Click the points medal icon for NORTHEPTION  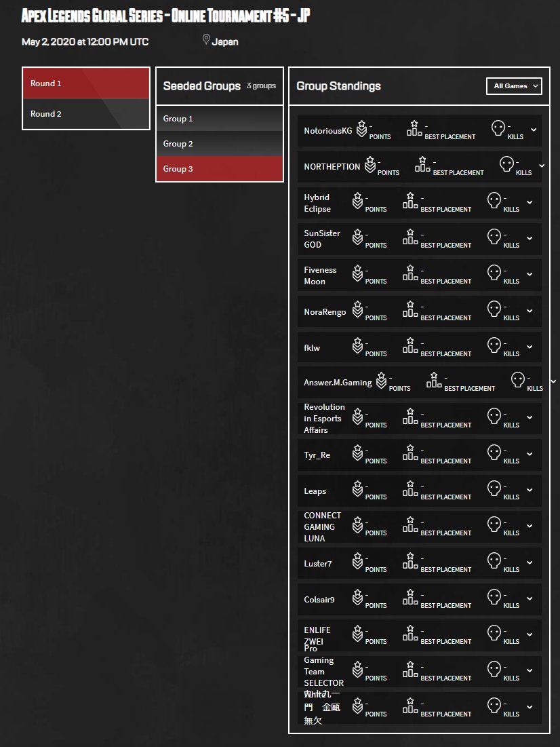[x=370, y=165]
